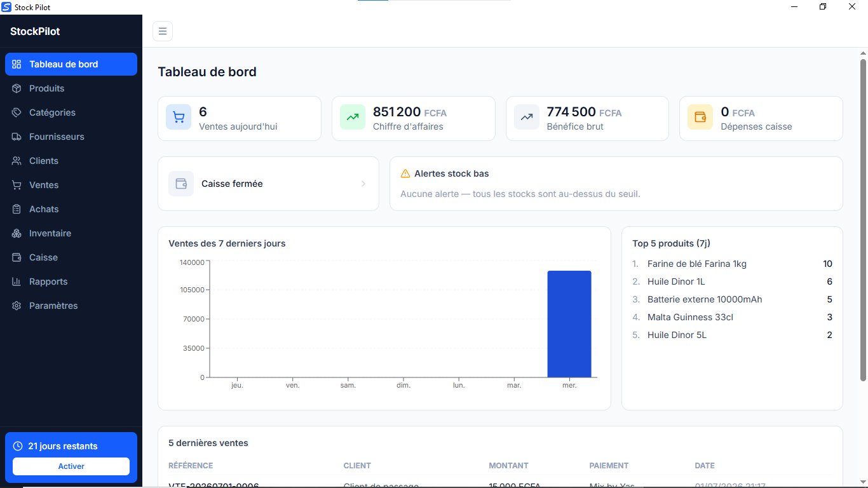Click the warning triangle icon beside Alertes stock bas

tap(405, 173)
